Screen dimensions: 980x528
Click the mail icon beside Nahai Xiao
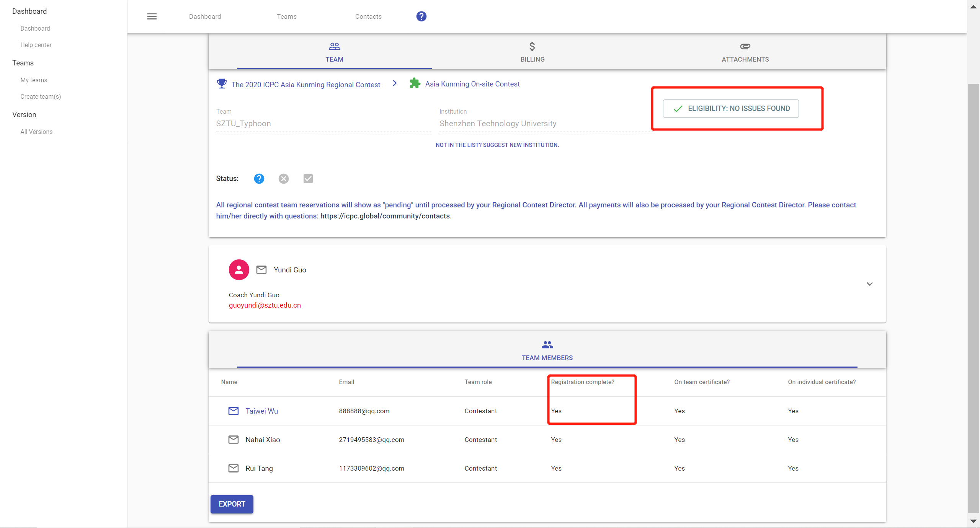click(234, 440)
